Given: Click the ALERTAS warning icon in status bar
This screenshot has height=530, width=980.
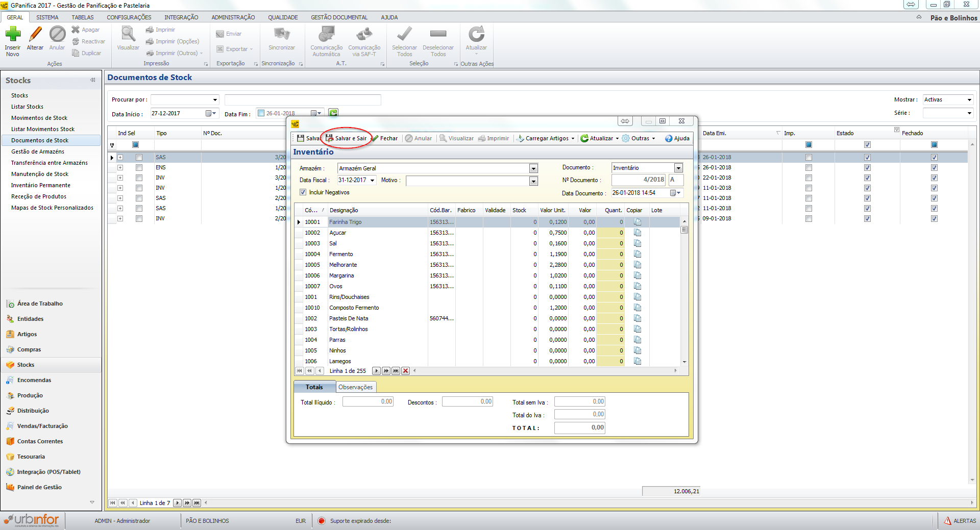Looking at the screenshot, I should click(948, 521).
